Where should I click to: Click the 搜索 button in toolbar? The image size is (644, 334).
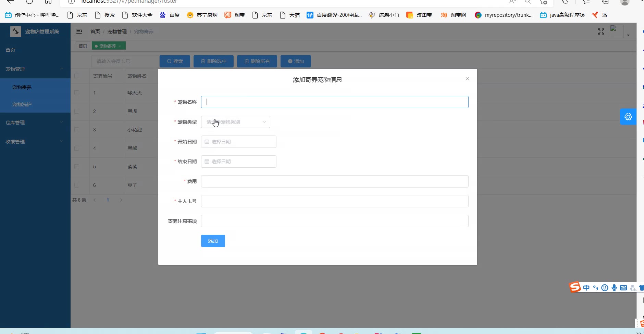coord(175,61)
